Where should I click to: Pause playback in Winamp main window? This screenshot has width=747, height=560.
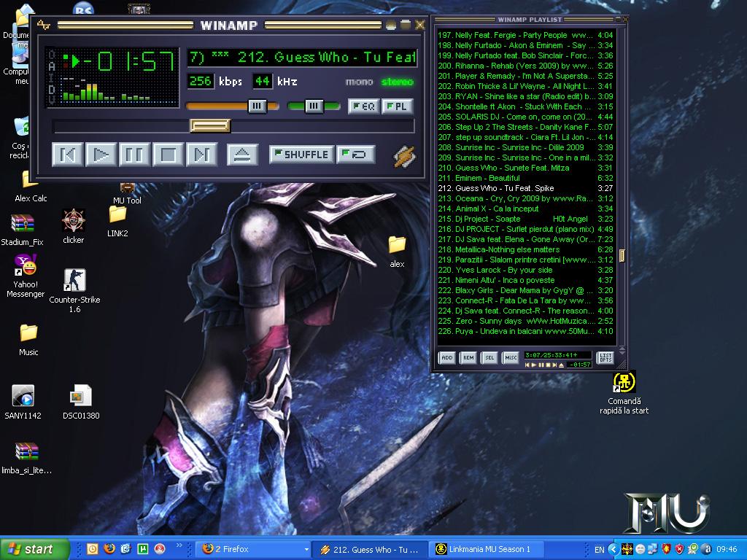(134, 155)
